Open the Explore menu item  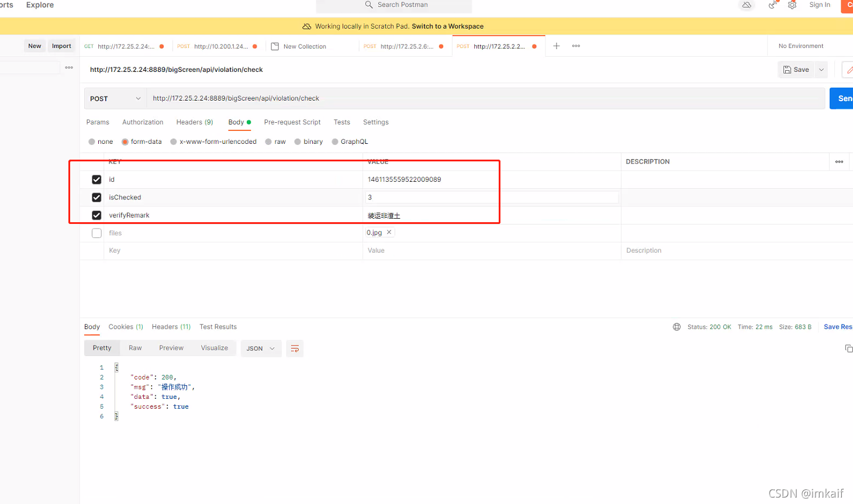[40, 5]
